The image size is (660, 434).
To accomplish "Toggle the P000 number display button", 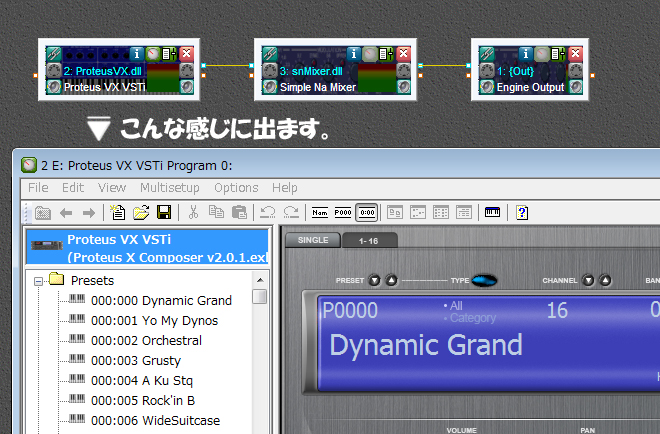I will pos(343,213).
